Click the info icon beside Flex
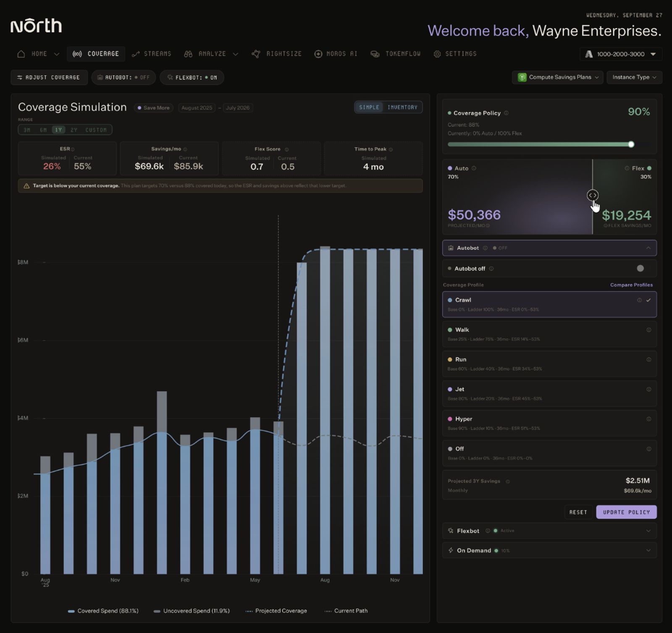The width and height of the screenshot is (672, 633). point(627,168)
